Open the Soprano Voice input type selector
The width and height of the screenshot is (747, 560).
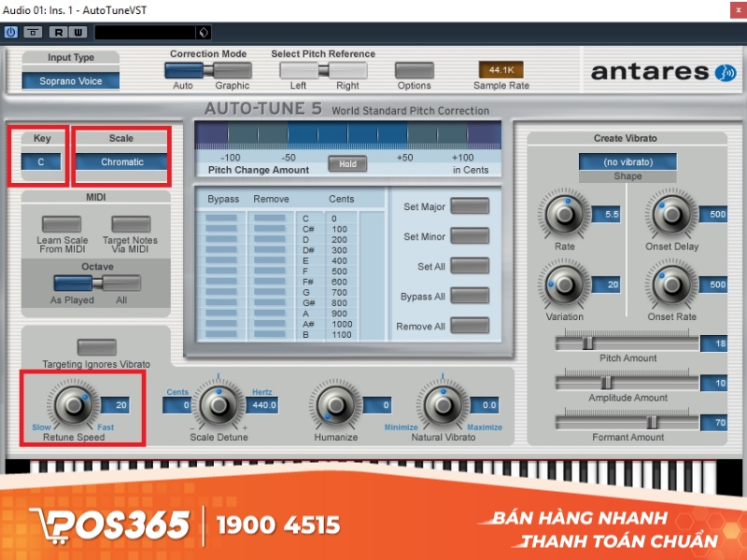(70, 80)
